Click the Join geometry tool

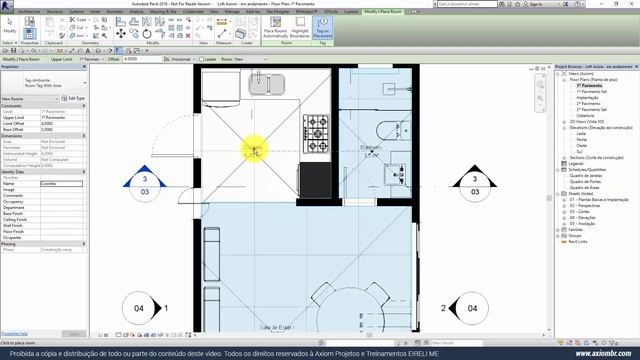click(77, 36)
